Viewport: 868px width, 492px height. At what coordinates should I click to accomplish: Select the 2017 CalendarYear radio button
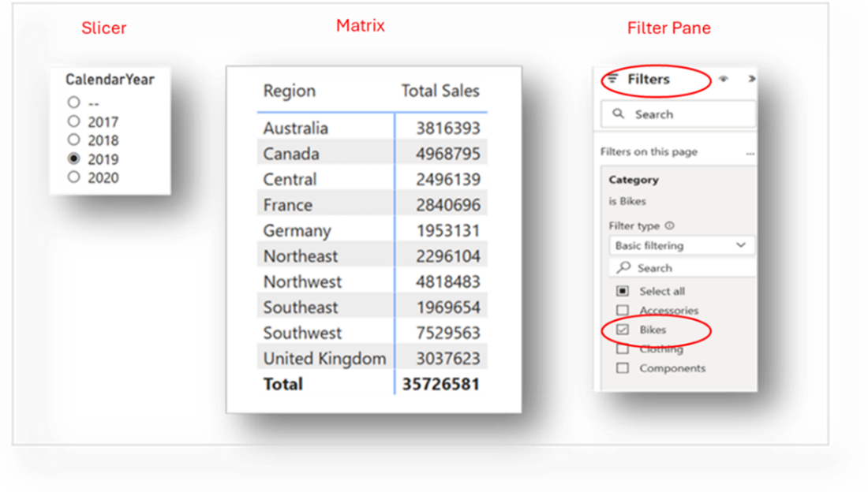click(x=74, y=121)
